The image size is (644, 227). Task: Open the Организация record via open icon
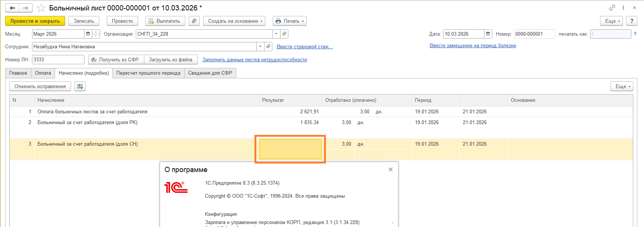284,34
